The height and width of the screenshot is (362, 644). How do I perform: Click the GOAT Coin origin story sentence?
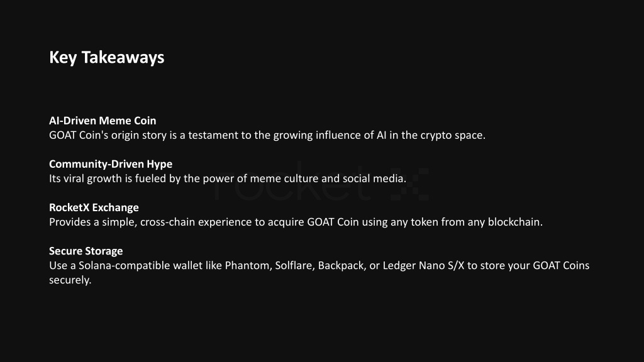tap(267, 135)
